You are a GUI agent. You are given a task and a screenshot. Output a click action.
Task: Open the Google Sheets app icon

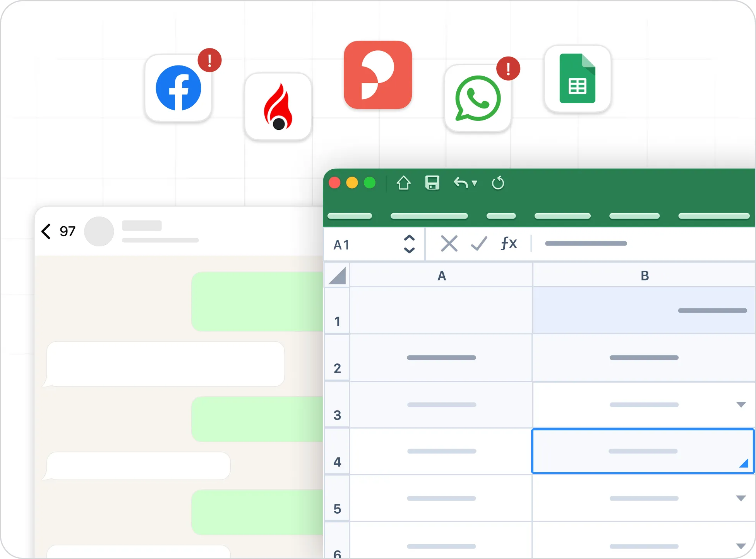coord(578,79)
